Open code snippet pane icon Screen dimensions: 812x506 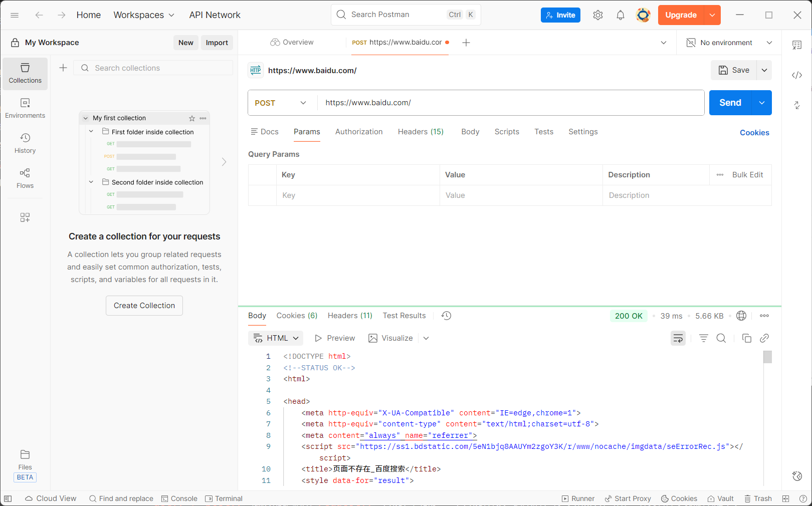point(797,75)
